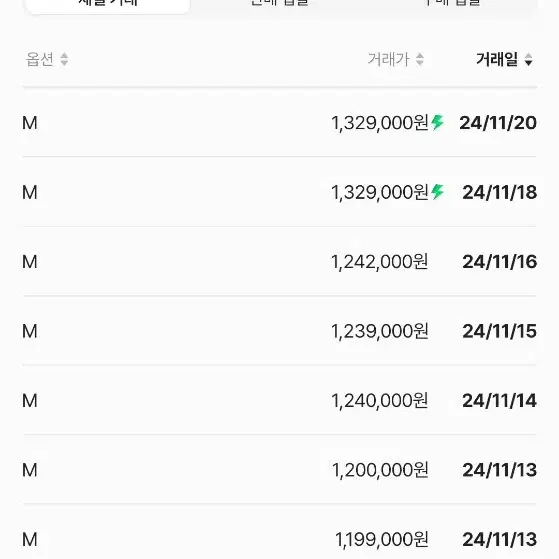Sort by 옵션 using its arrow icon

click(64, 60)
